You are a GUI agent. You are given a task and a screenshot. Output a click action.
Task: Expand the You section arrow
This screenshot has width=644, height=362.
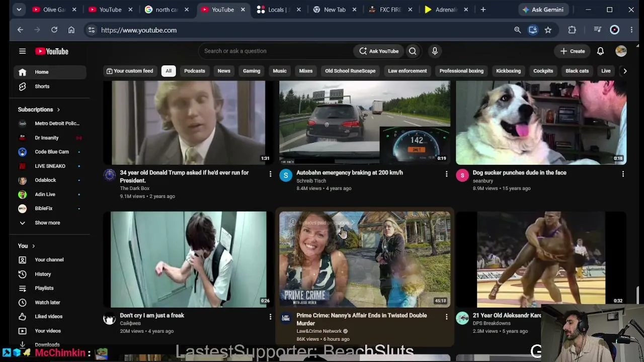click(x=33, y=246)
